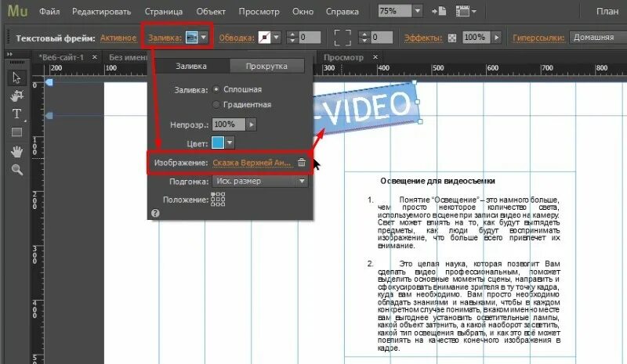Click the stroke weight field showing 0
Image resolution: width=627 pixels, height=364 pixels.
tap(310, 38)
